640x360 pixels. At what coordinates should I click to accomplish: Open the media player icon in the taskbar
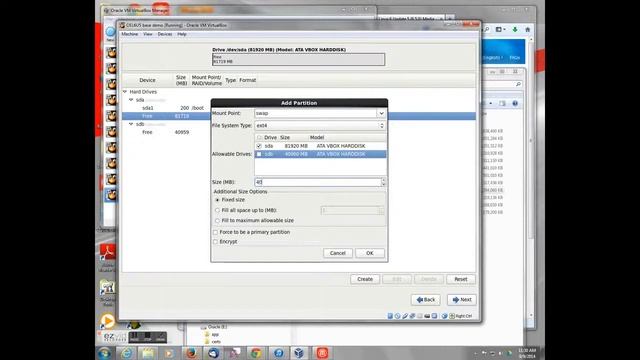[169, 353]
